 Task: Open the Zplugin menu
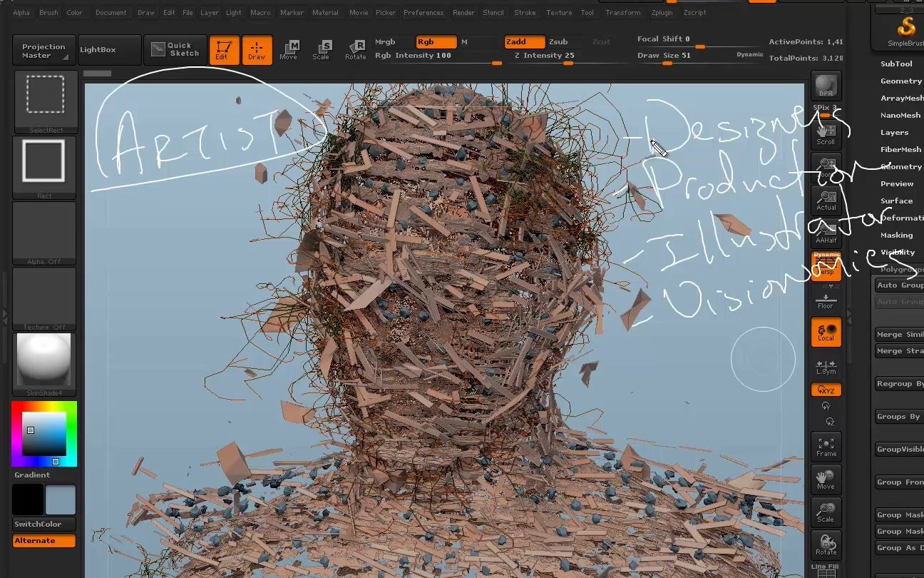click(662, 12)
